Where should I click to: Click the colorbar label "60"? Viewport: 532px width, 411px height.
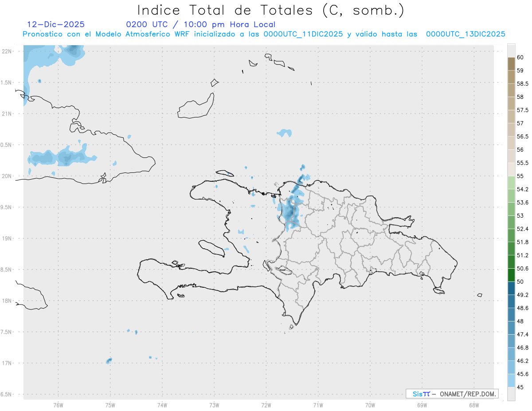click(520, 58)
